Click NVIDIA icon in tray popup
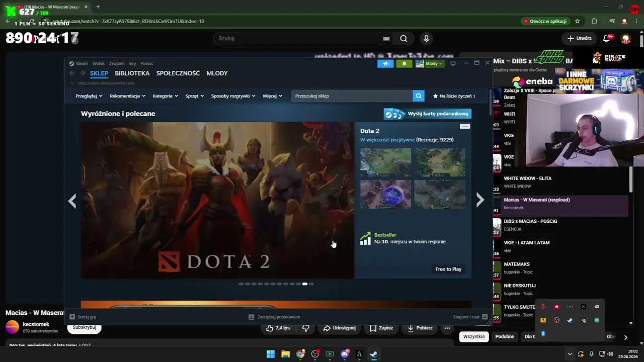The height and width of the screenshot is (362, 644). [x=583, y=320]
